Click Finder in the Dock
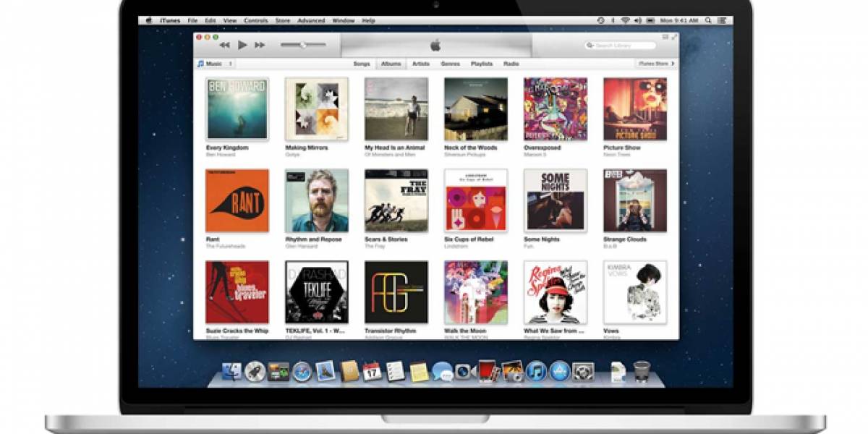The image size is (868, 434). (232, 371)
